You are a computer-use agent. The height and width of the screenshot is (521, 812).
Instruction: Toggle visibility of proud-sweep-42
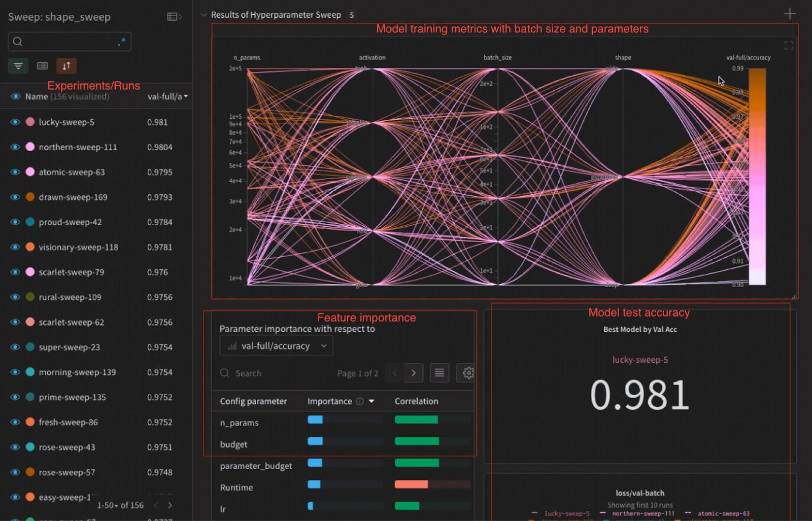click(15, 222)
